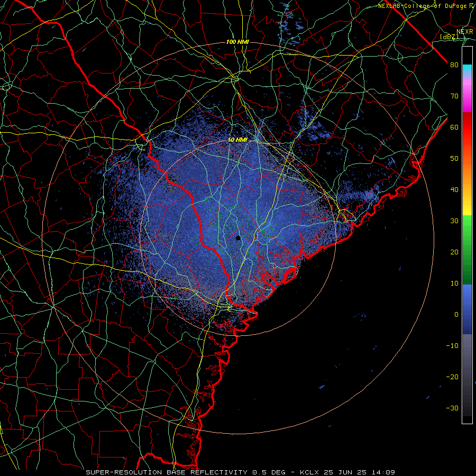
Task: Click the red segment of the color bar
Action: [x=467, y=127]
